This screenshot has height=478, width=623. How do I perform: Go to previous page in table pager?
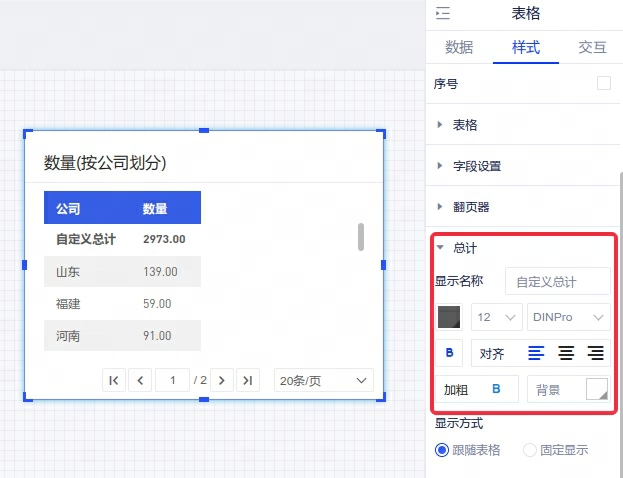click(141, 380)
